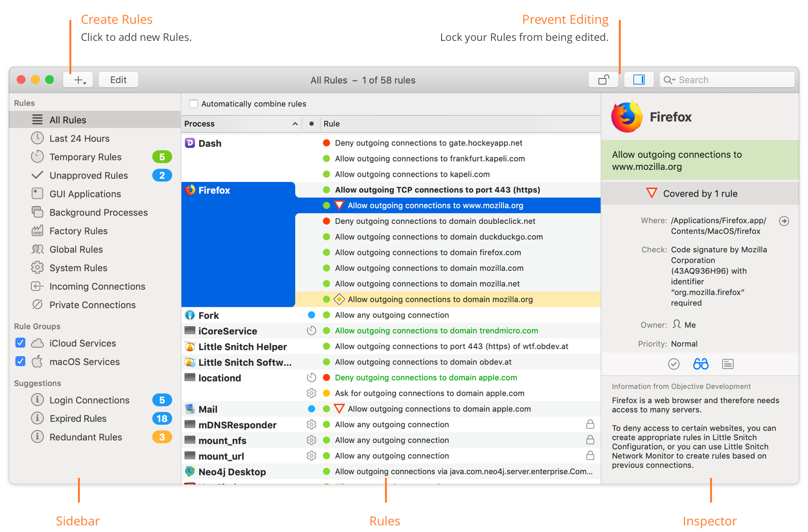Click the Temporary Rules badge showing 5
This screenshot has height=532, width=808.
tap(162, 157)
